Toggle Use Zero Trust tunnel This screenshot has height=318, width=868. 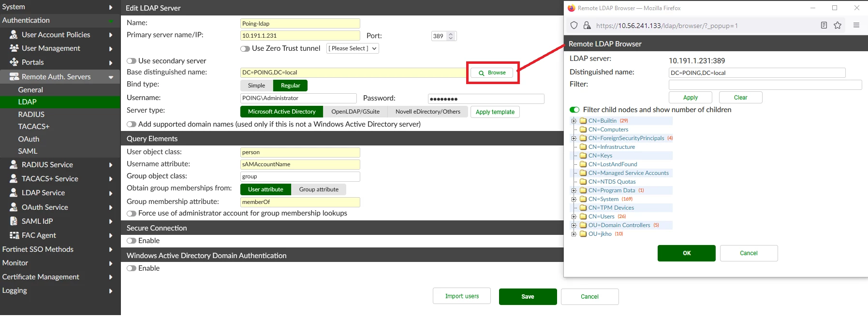click(x=245, y=49)
